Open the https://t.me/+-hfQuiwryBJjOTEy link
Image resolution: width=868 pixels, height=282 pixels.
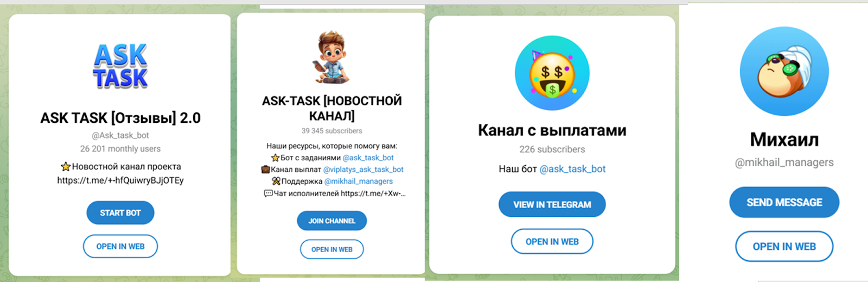120,180
